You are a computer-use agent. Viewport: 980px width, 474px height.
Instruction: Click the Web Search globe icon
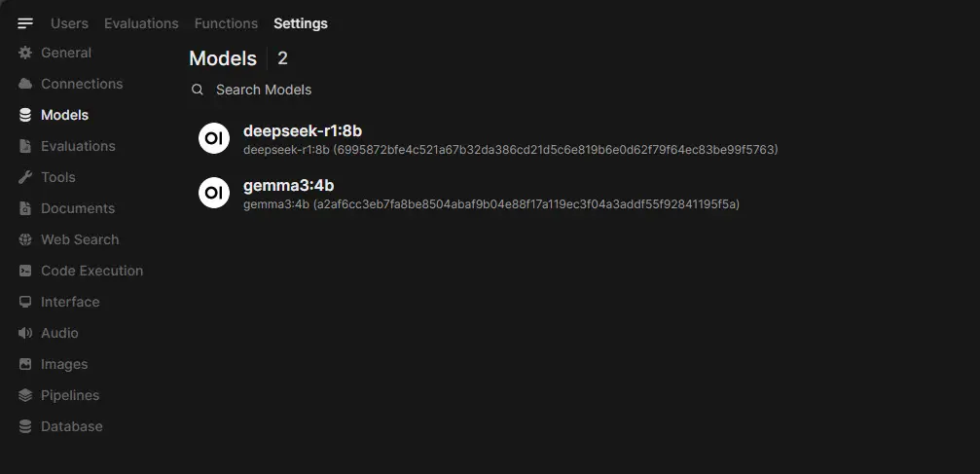pos(25,239)
